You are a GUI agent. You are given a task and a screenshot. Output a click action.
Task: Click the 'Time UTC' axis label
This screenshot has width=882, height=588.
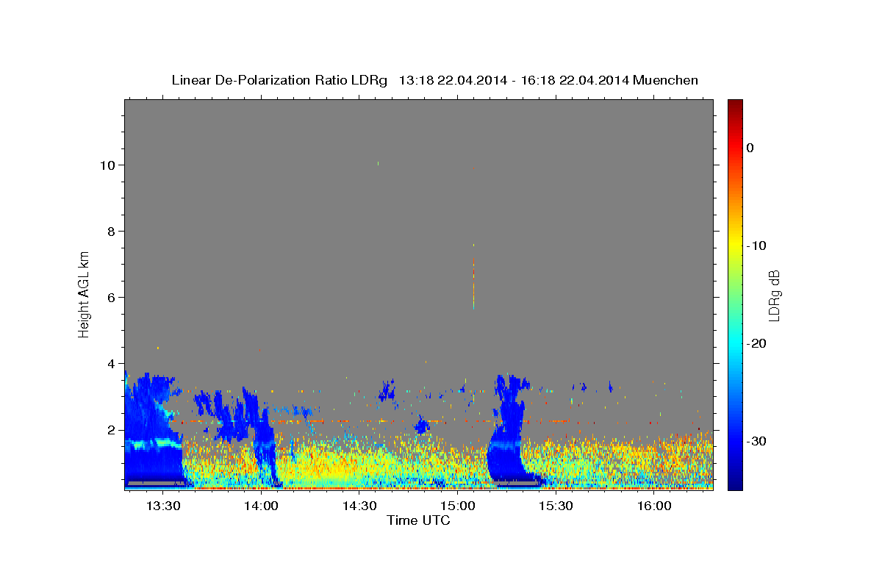418,520
